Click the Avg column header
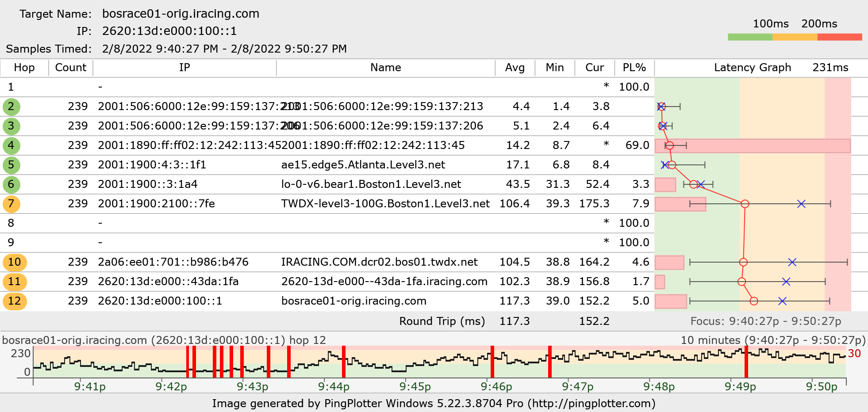 [515, 68]
